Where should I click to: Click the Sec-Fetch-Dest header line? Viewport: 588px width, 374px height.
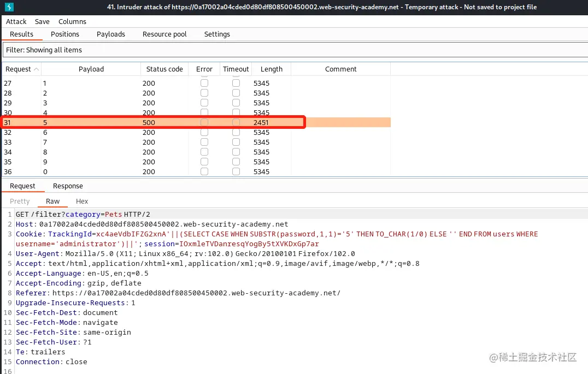(x=67, y=312)
